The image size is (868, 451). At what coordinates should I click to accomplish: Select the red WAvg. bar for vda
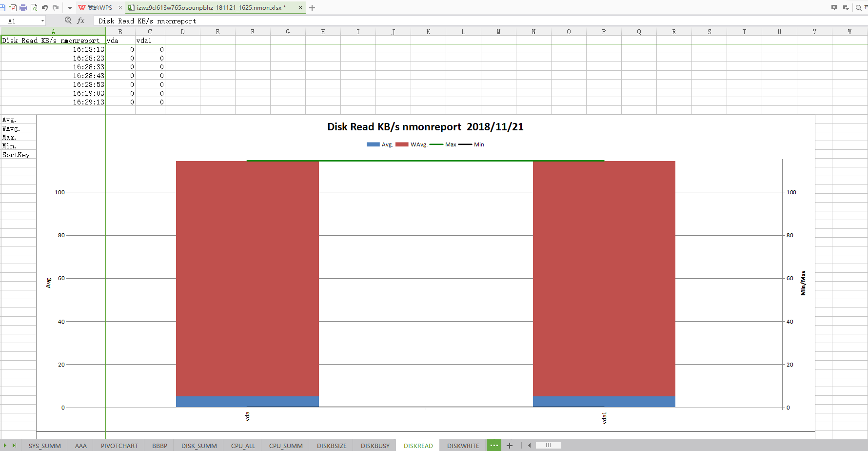(x=247, y=279)
